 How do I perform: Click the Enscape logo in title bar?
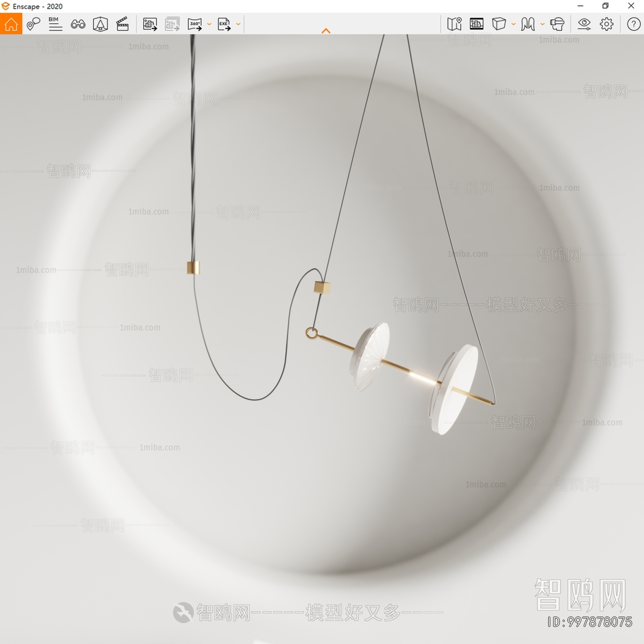click(x=6, y=6)
